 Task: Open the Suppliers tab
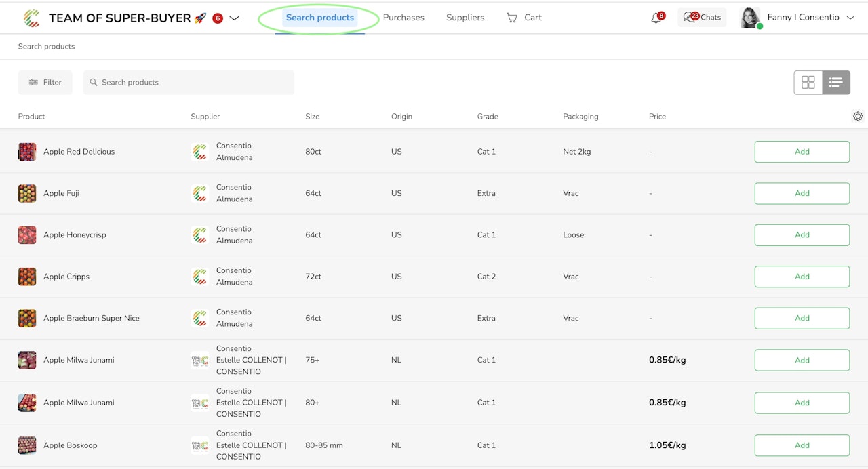click(465, 18)
